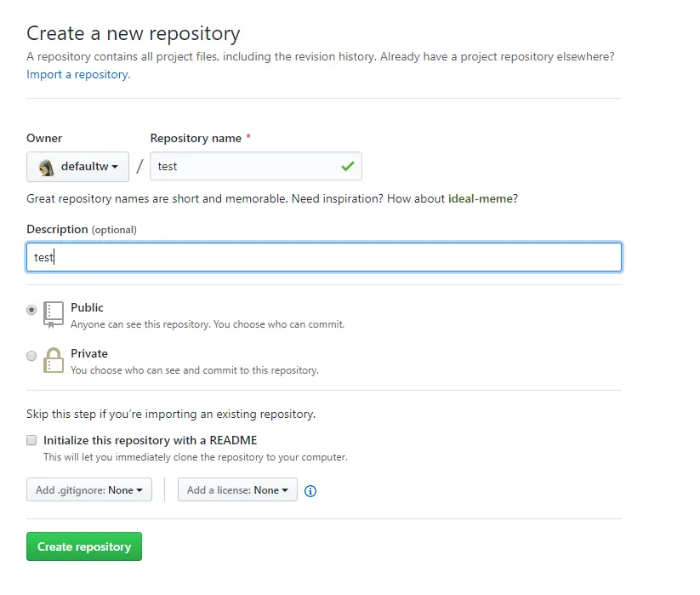This screenshot has width=700, height=595.
Task: Enable Initialize this repository with a README
Action: click(x=31, y=440)
